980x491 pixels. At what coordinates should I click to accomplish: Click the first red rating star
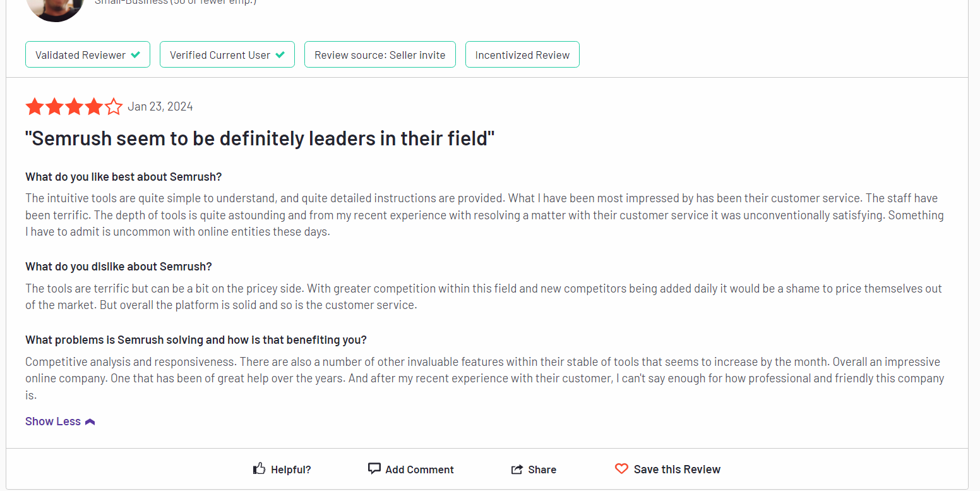pyautogui.click(x=35, y=107)
